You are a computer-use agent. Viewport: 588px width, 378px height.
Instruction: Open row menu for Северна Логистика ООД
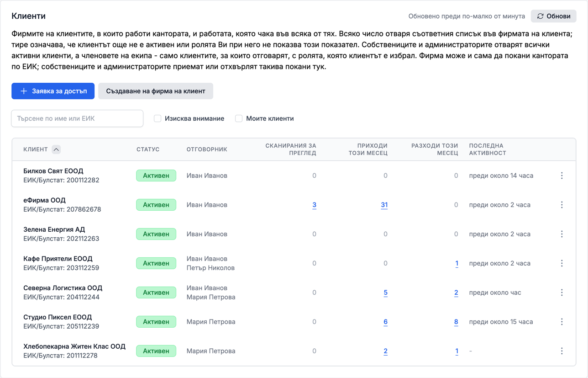562,293
